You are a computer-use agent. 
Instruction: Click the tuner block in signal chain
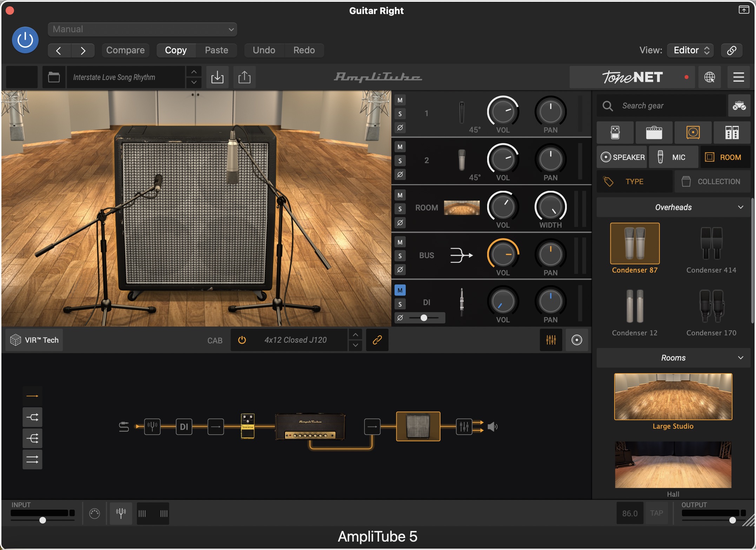pyautogui.click(x=152, y=427)
